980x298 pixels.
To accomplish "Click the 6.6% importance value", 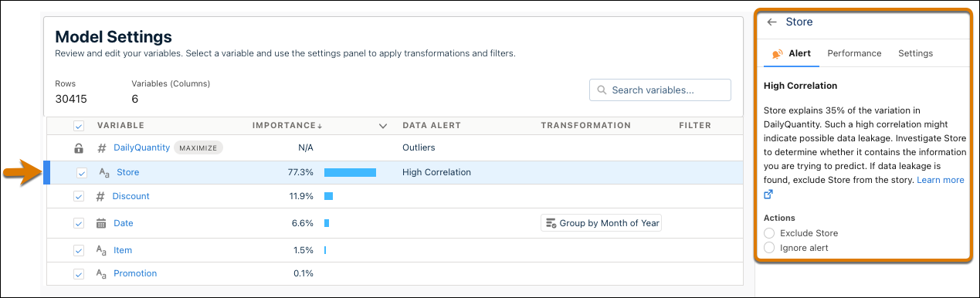I will pyautogui.click(x=303, y=223).
